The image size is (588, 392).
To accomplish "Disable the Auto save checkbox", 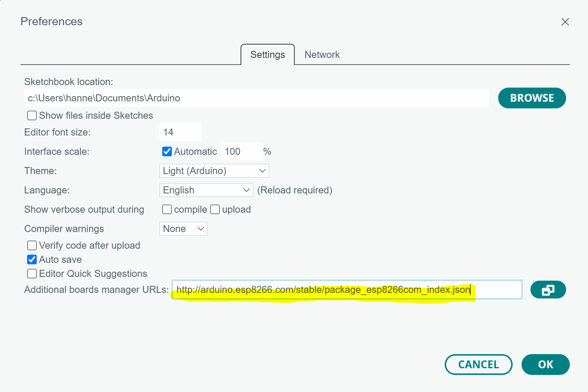I will pyautogui.click(x=32, y=259).
